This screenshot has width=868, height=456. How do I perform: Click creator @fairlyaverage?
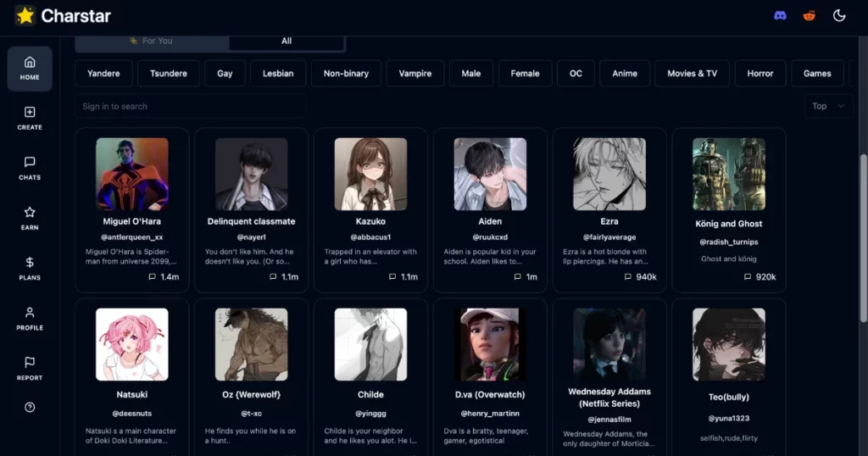click(609, 236)
